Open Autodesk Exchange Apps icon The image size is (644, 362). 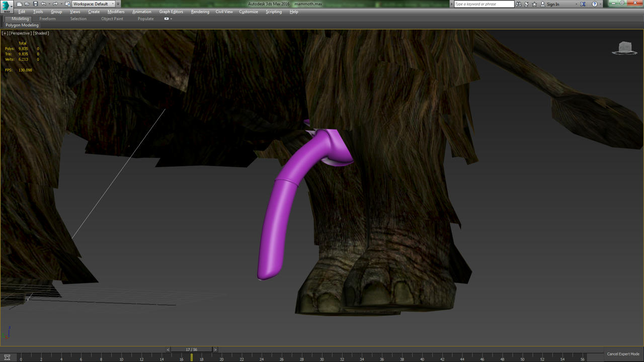click(x=583, y=4)
